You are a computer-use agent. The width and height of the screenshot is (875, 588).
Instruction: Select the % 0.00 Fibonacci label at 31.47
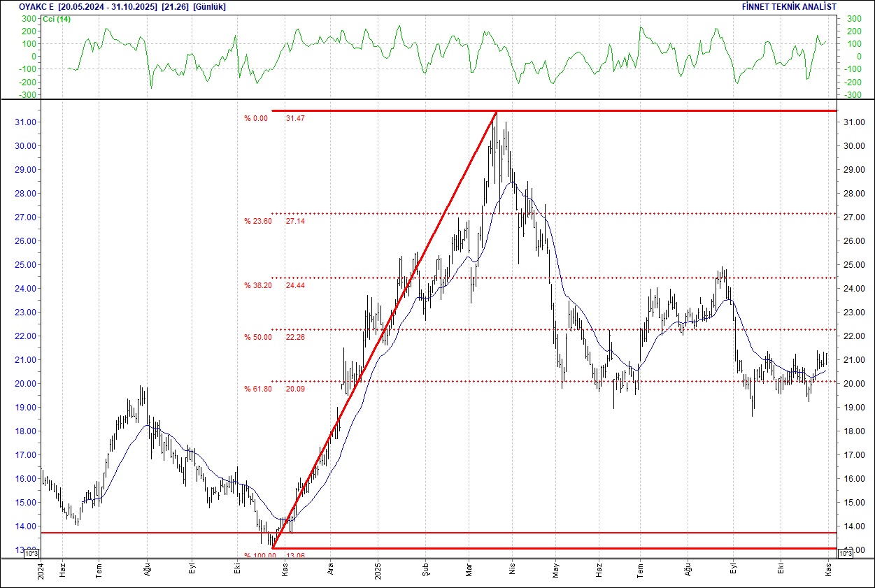coord(256,119)
